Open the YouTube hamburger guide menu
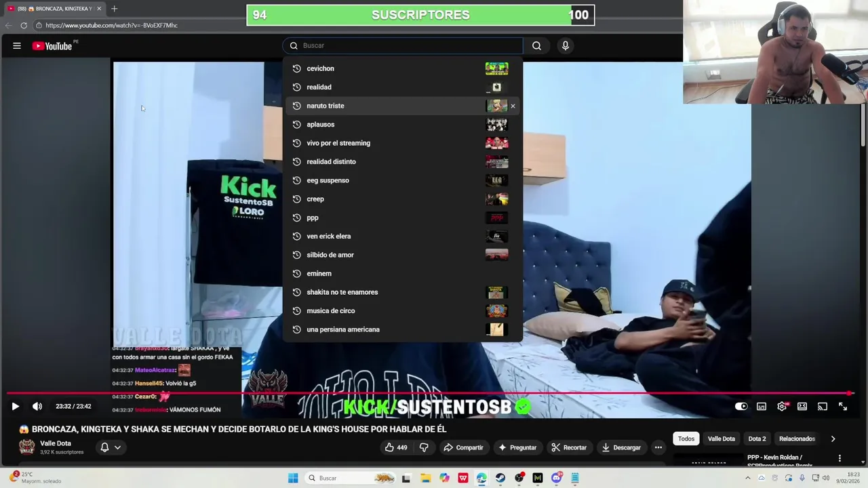Image resolution: width=868 pixels, height=488 pixels. pyautogui.click(x=17, y=45)
